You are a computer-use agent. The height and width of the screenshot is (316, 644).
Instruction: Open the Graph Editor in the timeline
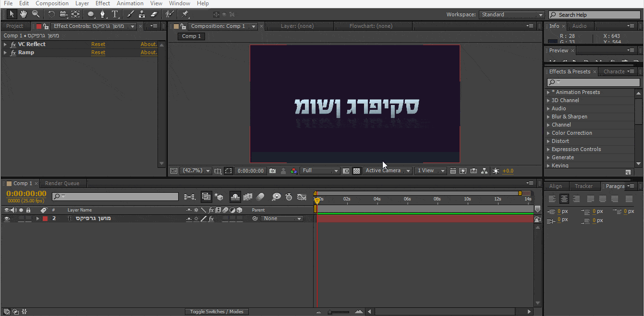tap(302, 197)
